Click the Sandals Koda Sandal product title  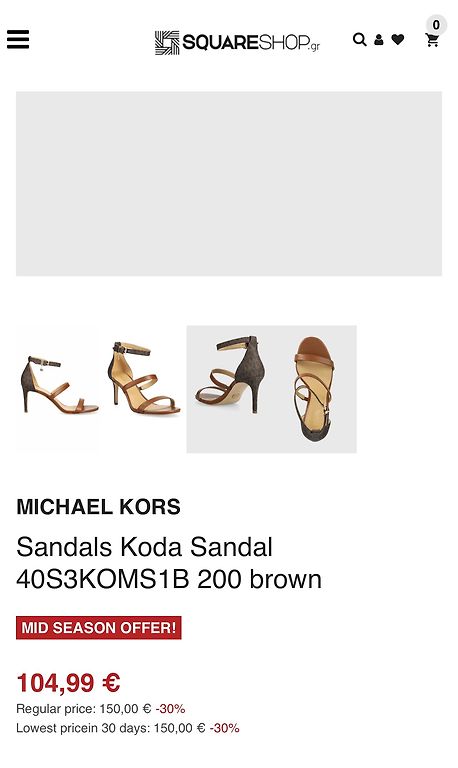click(x=169, y=563)
